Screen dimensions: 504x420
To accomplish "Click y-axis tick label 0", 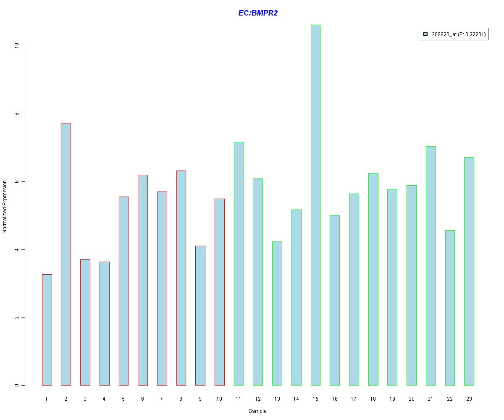I will [x=16, y=386].
